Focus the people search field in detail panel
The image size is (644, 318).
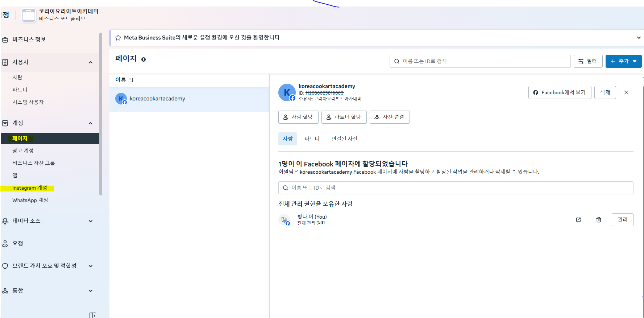[456, 188]
